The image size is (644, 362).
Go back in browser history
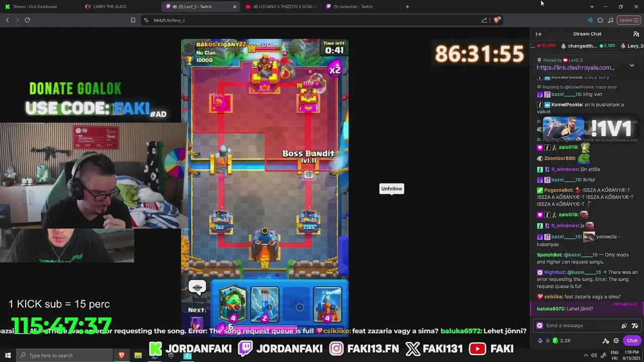coord(7,20)
